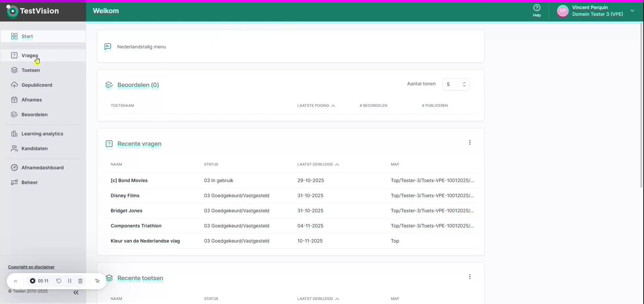Toggle the cursor highlight tool in the recorder

(x=97, y=281)
